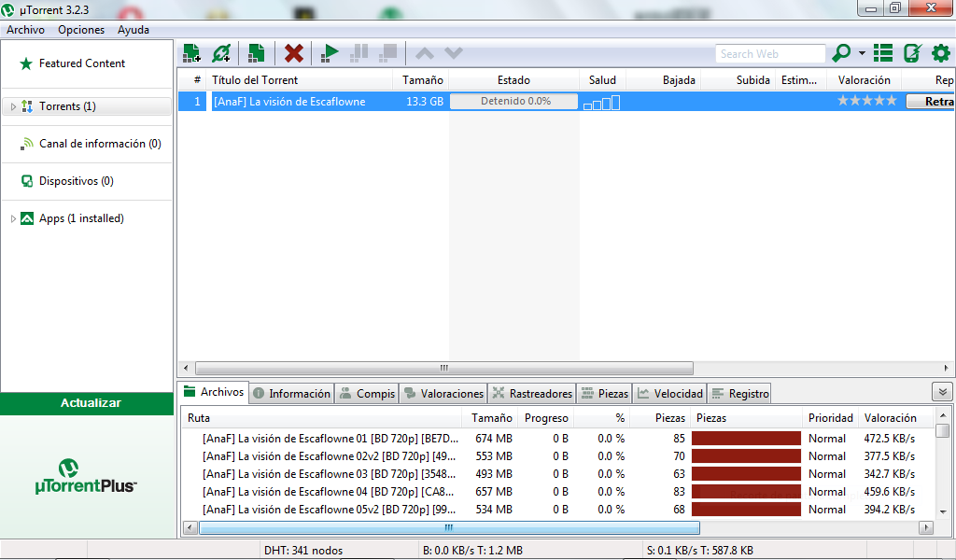This screenshot has width=956, height=560.
Task: Click the red pieces bar of the 553 MB file
Action: pos(746,456)
